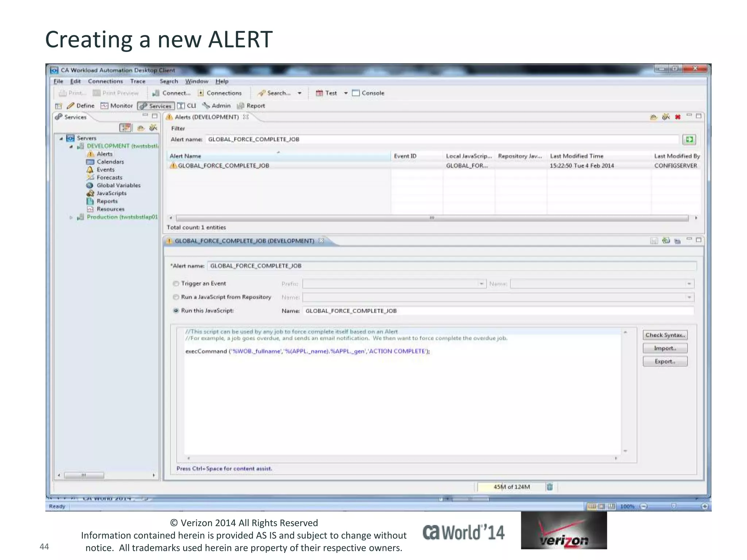Select Run this JavaScript radio button
Image resolution: width=747 pixels, height=560 pixels.
[x=176, y=311]
